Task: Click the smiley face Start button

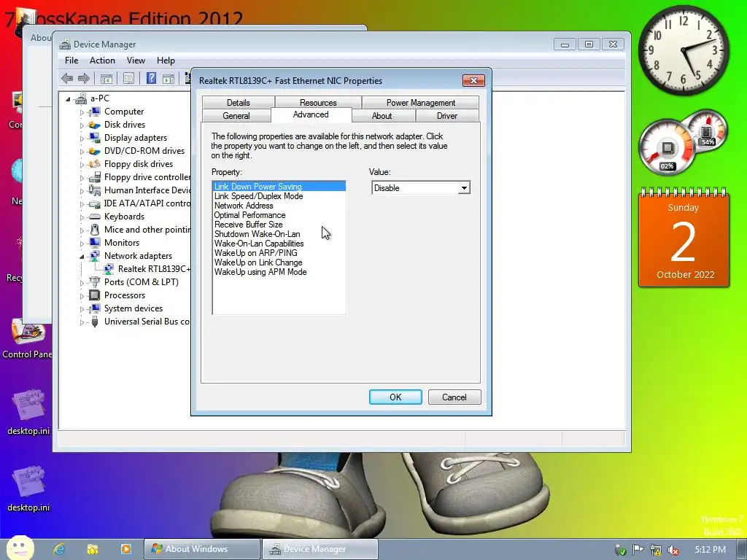Action: pyautogui.click(x=20, y=548)
